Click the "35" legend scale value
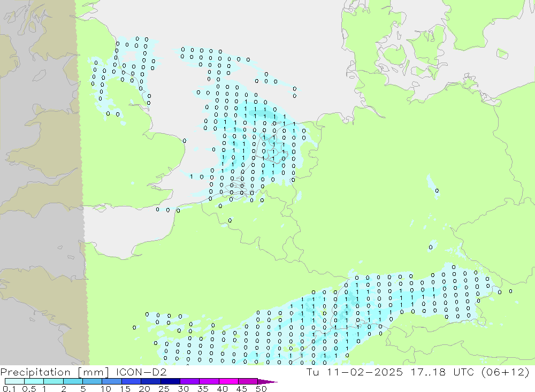Viewport: 535px width, 392px height. (203, 389)
